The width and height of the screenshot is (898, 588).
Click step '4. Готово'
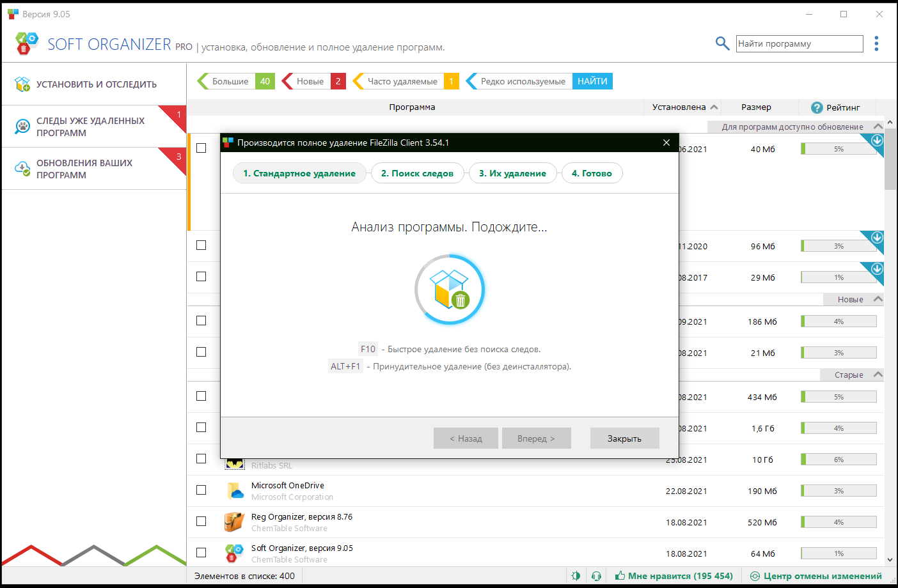tap(592, 173)
